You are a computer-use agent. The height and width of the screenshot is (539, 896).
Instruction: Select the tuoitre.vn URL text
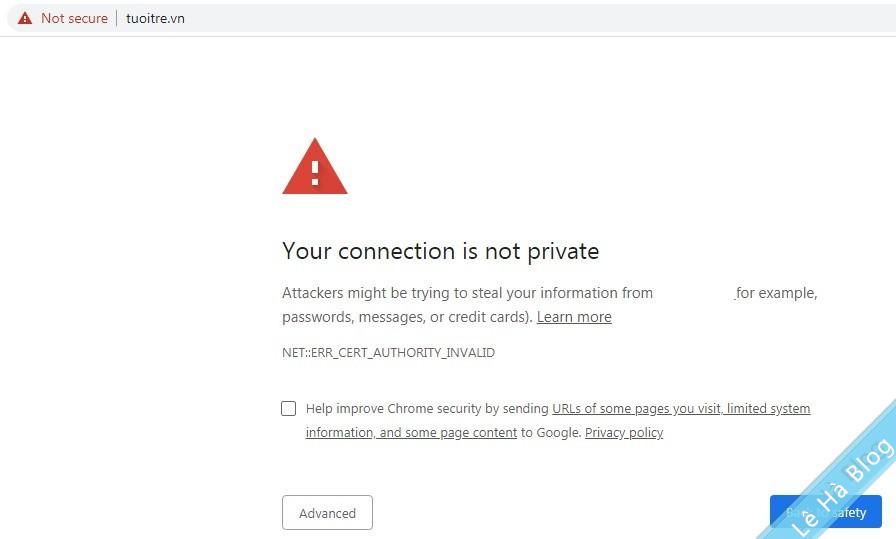[155, 18]
